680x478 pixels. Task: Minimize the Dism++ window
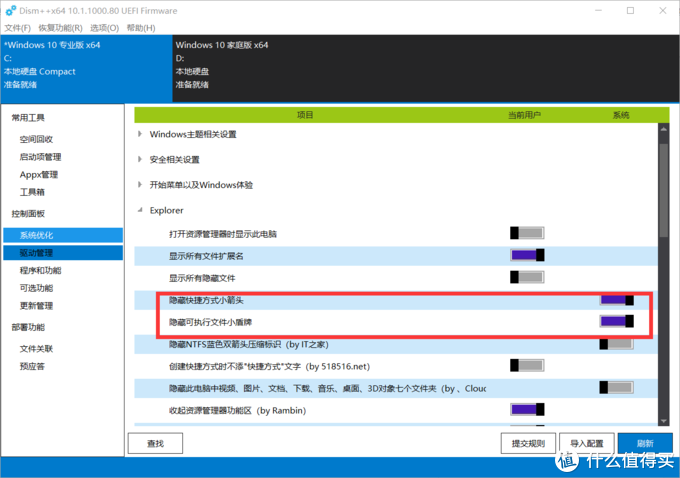(x=598, y=10)
